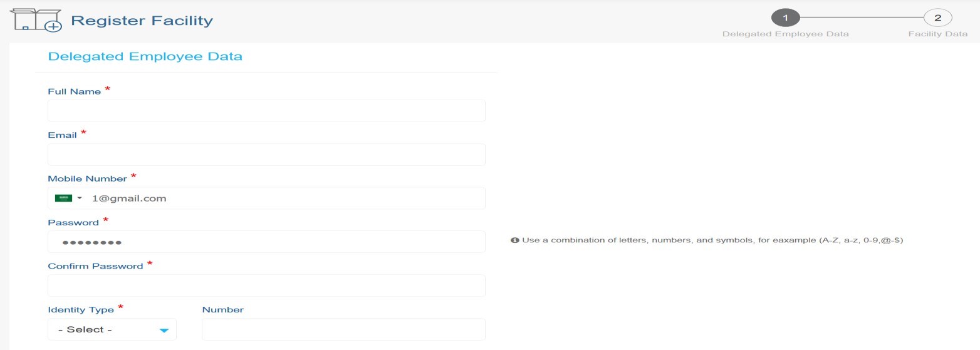
Task: Click into the Password field
Action: click(266, 242)
